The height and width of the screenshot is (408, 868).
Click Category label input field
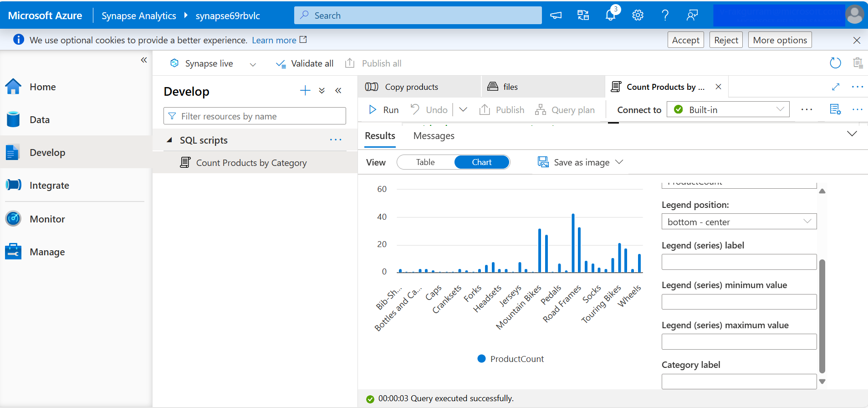point(739,381)
